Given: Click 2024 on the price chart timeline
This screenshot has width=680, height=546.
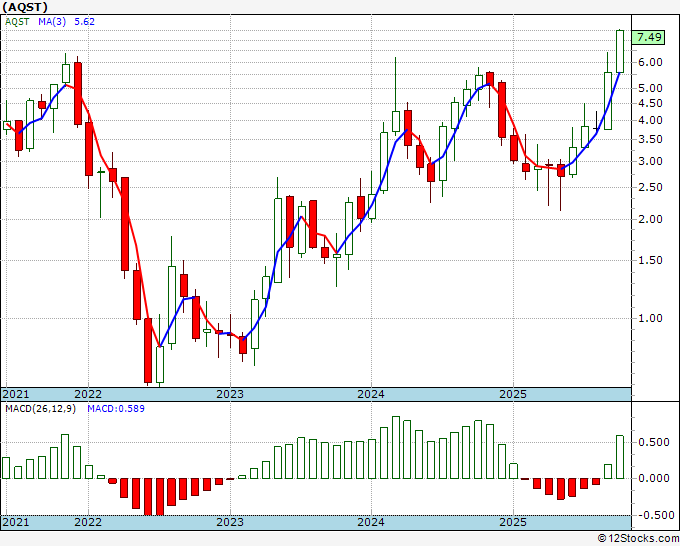Looking at the screenshot, I should (x=371, y=394).
